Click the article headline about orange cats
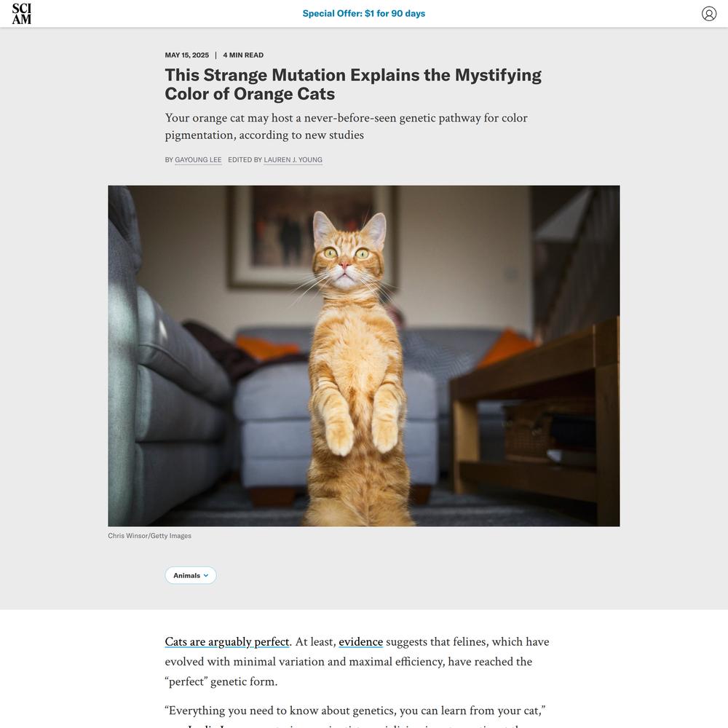 pyautogui.click(x=353, y=84)
